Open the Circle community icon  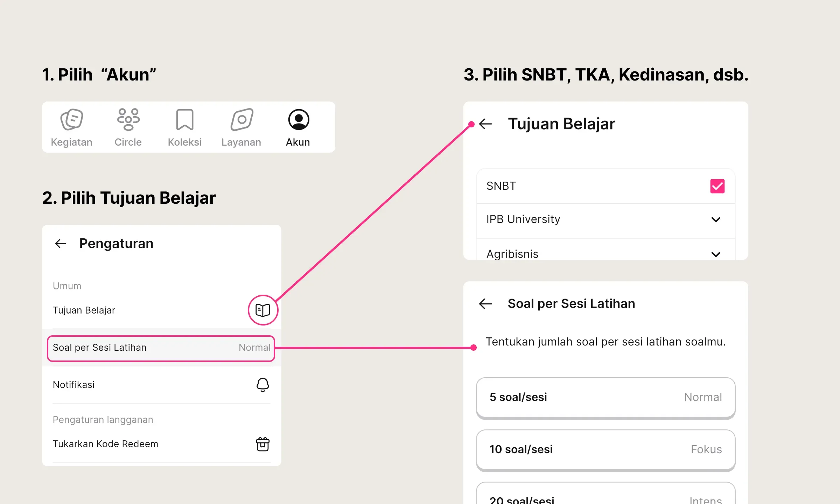(128, 119)
